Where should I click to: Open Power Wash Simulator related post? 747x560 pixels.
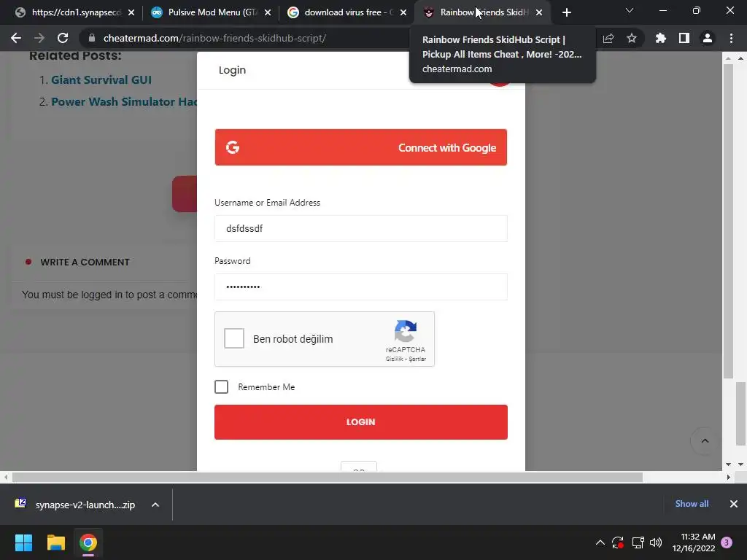(x=124, y=102)
